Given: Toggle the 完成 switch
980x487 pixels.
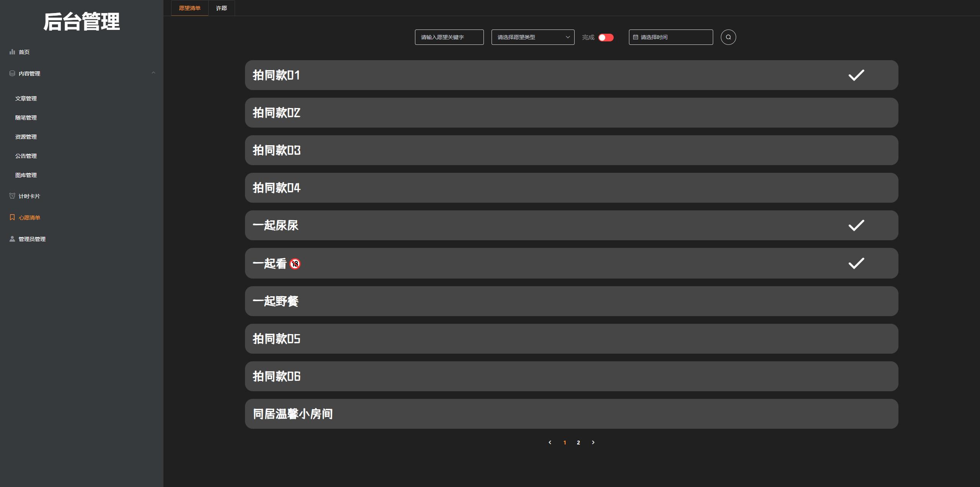Looking at the screenshot, I should pos(606,38).
